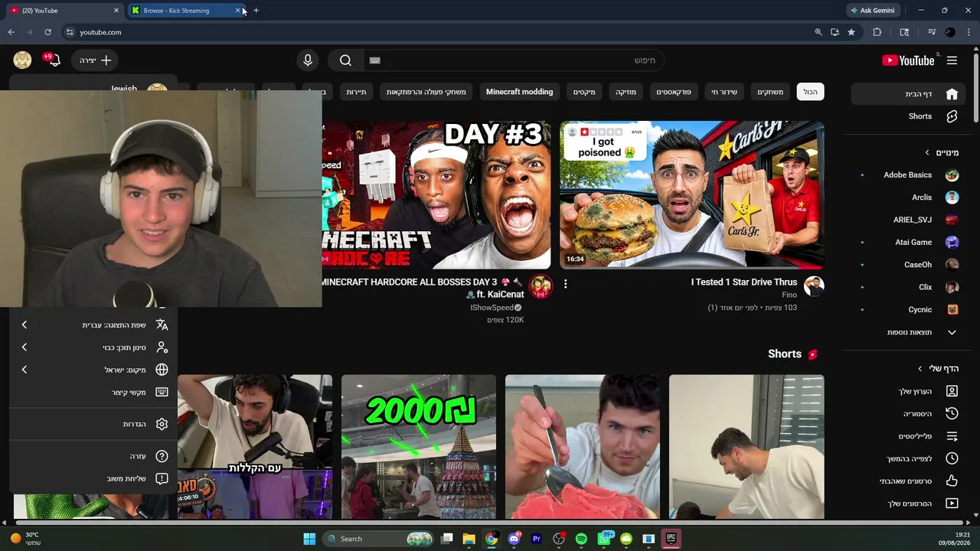Select the Music filter chip

626,92
